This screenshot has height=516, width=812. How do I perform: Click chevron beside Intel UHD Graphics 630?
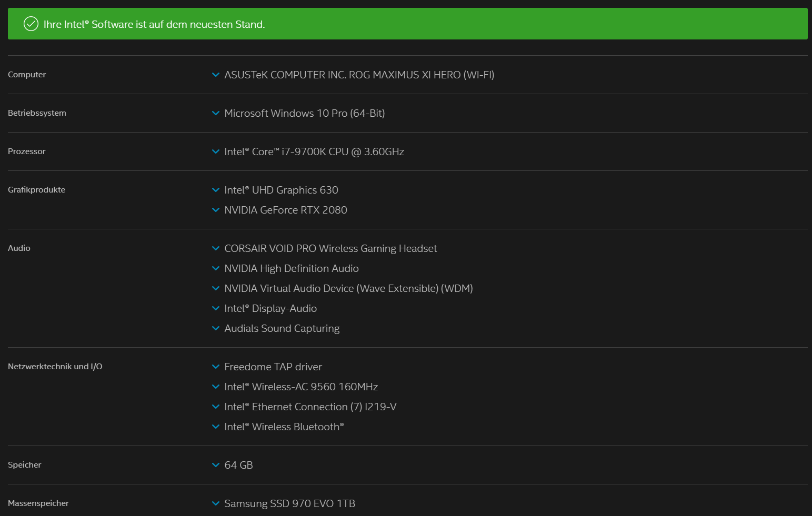click(x=215, y=190)
